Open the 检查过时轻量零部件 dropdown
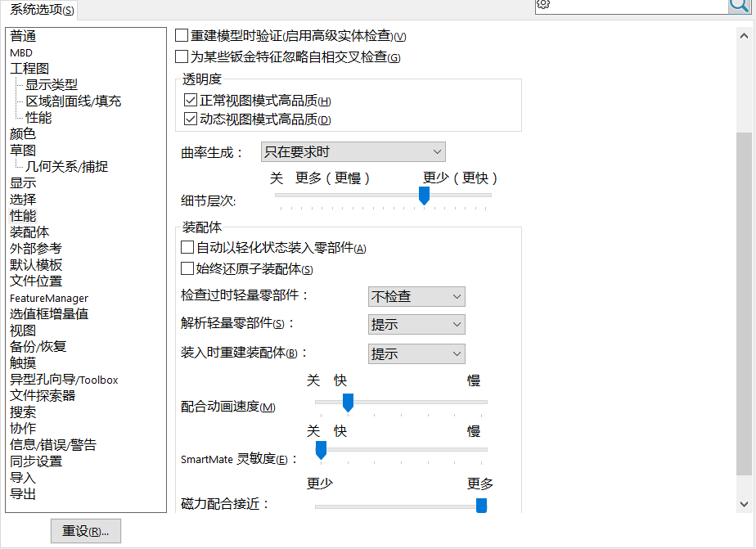 [416, 296]
